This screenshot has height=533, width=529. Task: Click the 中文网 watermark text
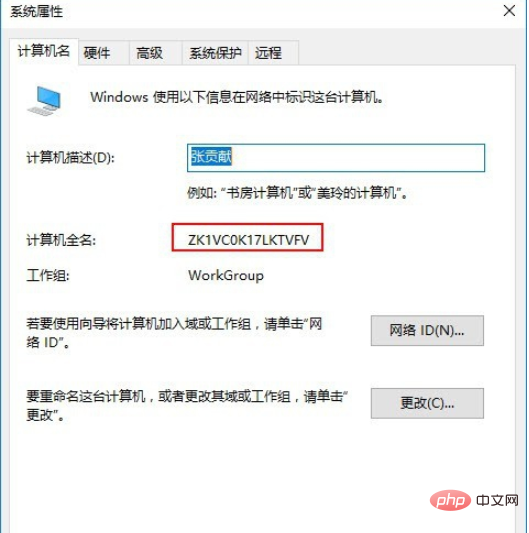(497, 500)
